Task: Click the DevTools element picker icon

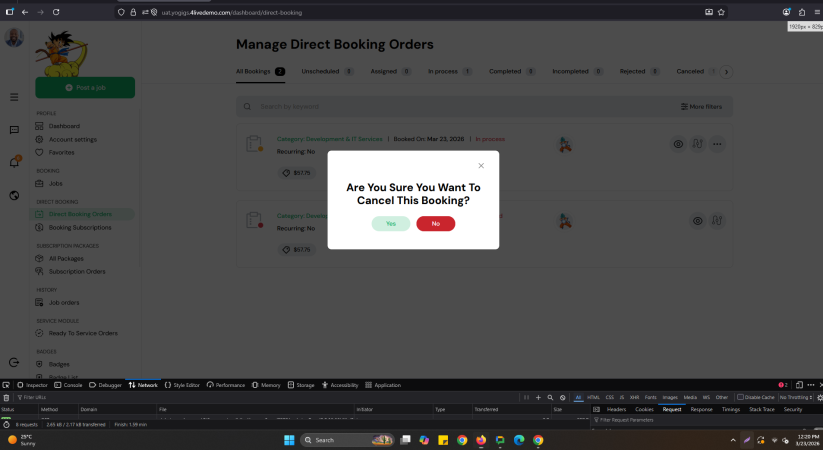Action: click(x=7, y=384)
